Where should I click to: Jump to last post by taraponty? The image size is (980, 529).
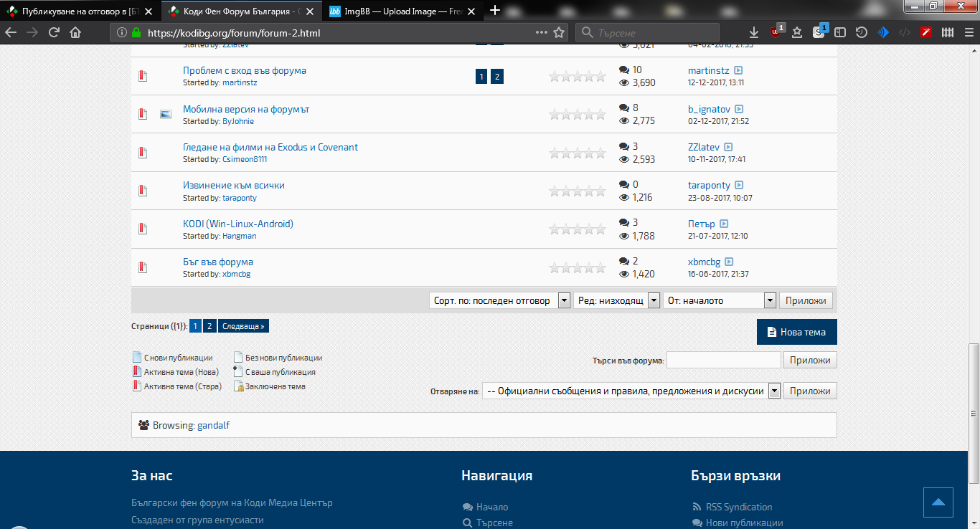[x=739, y=186]
